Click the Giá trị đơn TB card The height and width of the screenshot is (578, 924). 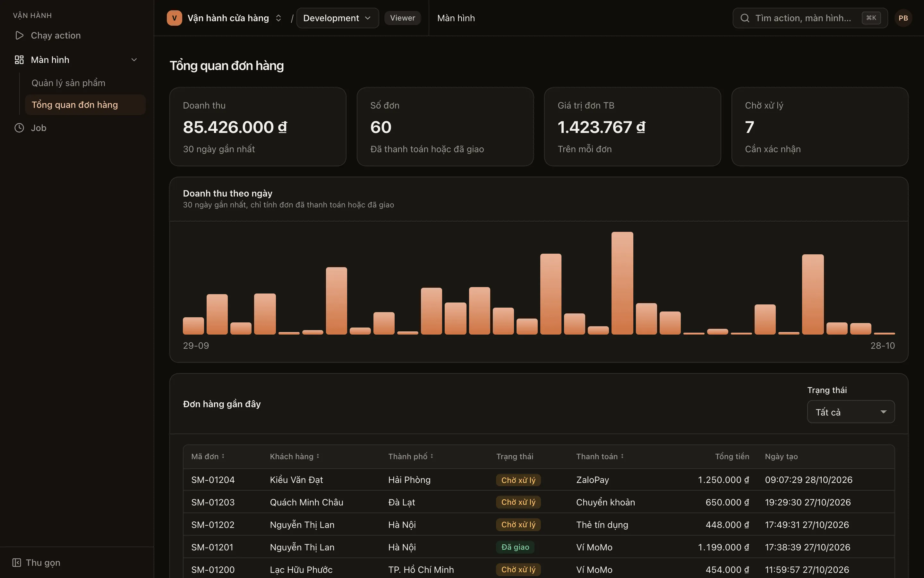point(632,127)
